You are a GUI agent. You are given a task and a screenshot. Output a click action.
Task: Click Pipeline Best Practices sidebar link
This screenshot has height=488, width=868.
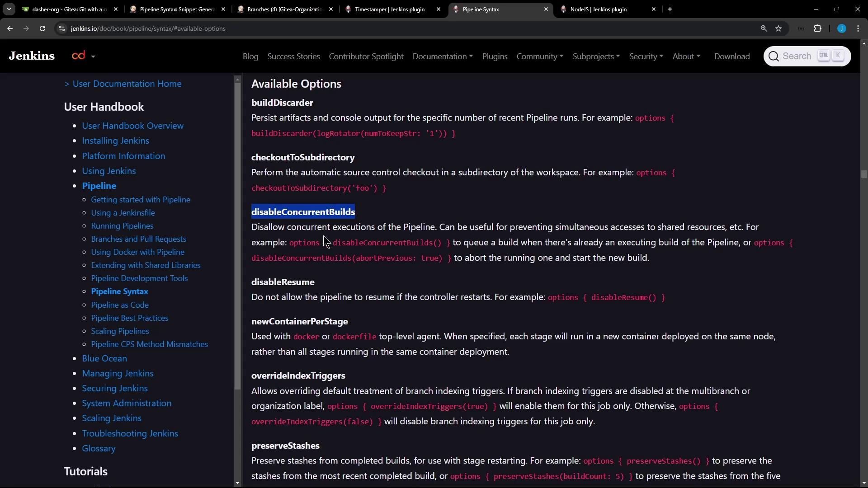[130, 318]
